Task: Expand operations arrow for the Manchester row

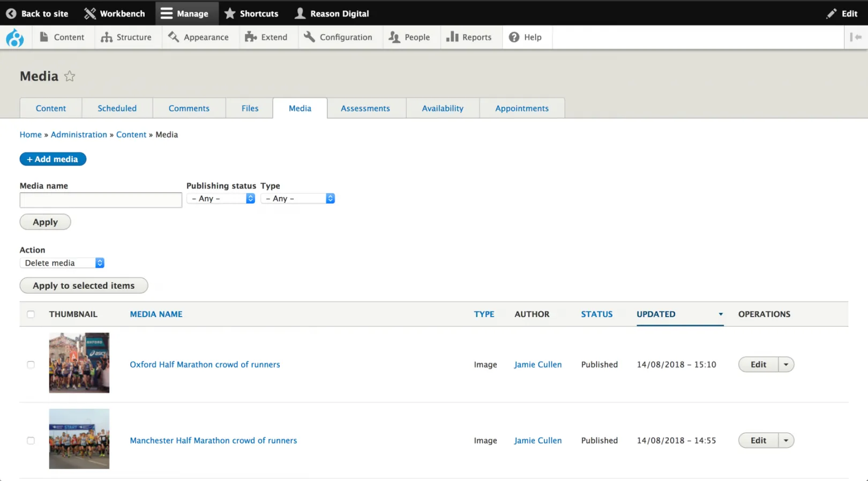Action: [786, 441]
